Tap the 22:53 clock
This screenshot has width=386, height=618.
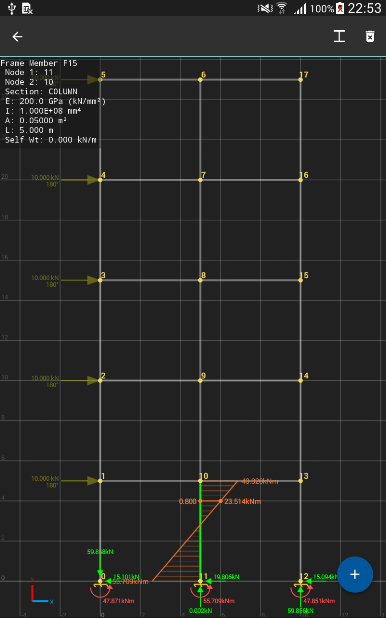pos(364,8)
